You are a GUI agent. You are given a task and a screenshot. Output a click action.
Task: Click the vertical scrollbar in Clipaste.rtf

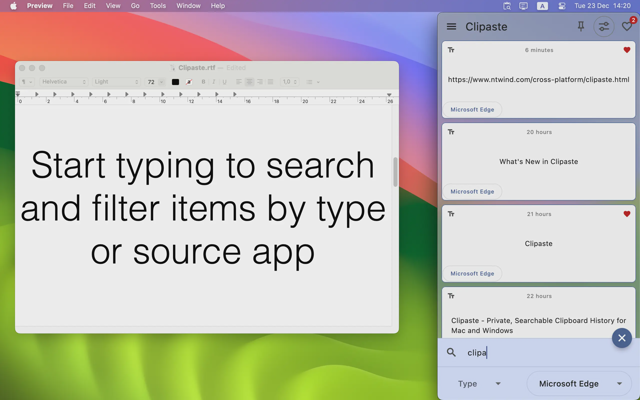click(x=395, y=171)
